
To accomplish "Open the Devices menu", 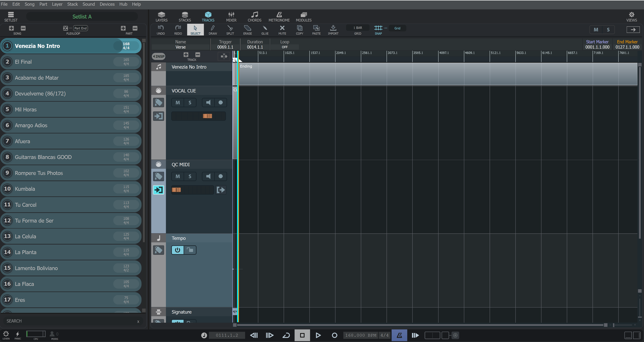I will pyautogui.click(x=107, y=4).
